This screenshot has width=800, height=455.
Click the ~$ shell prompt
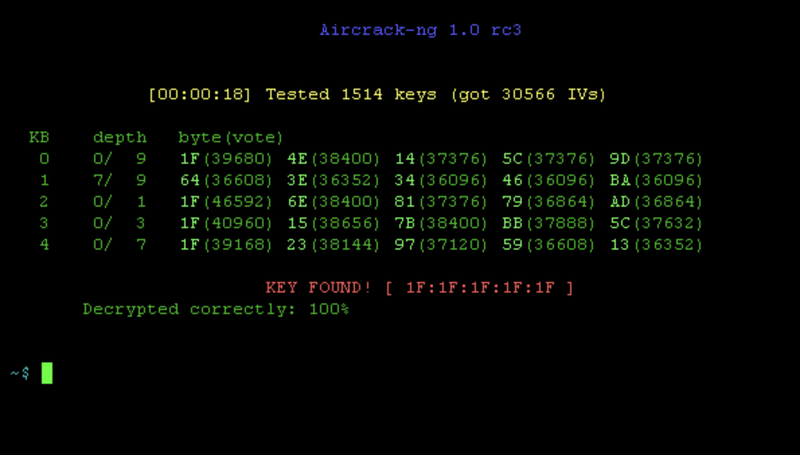[x=20, y=373]
